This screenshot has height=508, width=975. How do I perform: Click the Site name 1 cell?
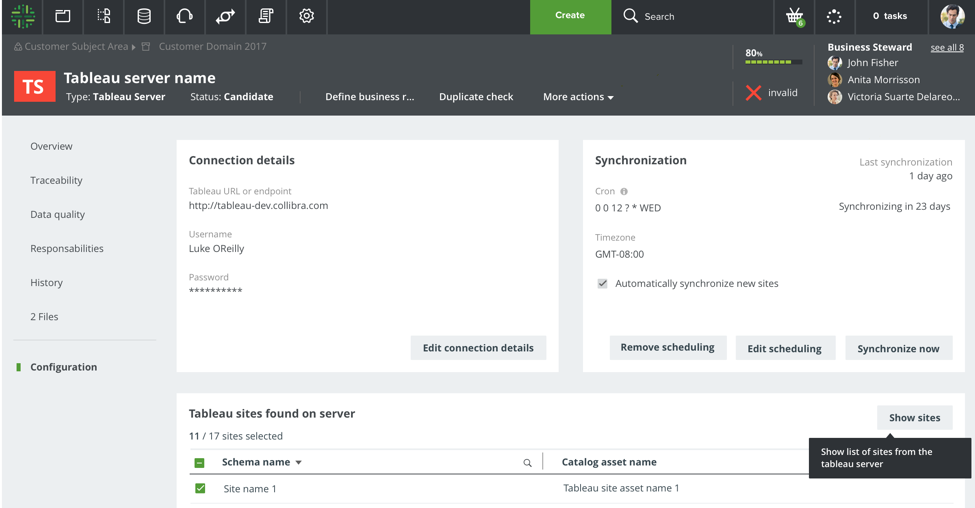pos(249,489)
